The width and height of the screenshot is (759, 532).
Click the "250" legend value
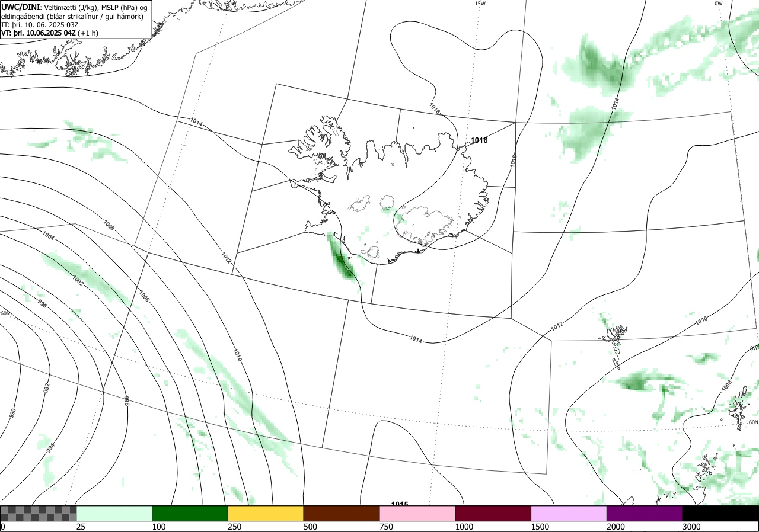pyautogui.click(x=235, y=527)
